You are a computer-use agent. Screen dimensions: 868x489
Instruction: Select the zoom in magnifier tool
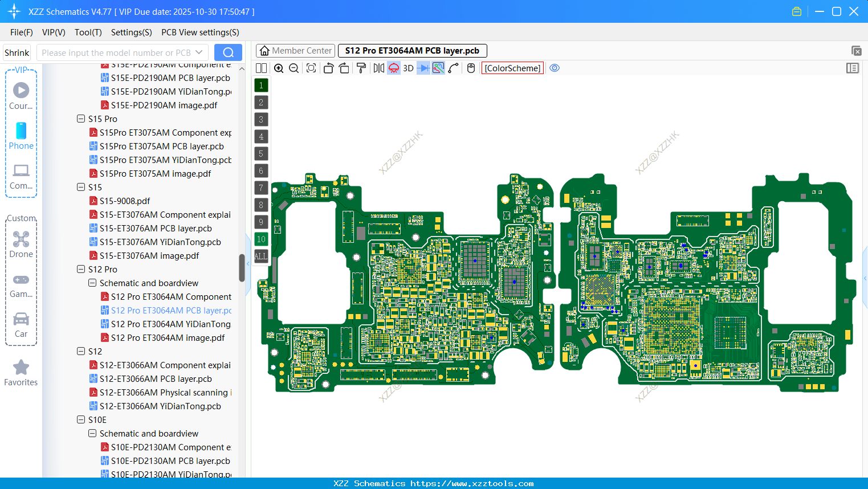pyautogui.click(x=279, y=68)
